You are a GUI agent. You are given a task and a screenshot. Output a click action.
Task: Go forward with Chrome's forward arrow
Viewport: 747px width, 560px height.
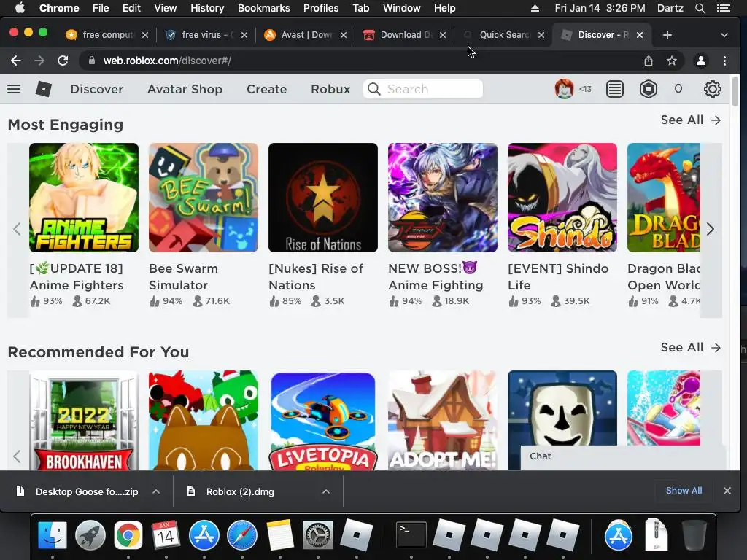pyautogui.click(x=39, y=61)
